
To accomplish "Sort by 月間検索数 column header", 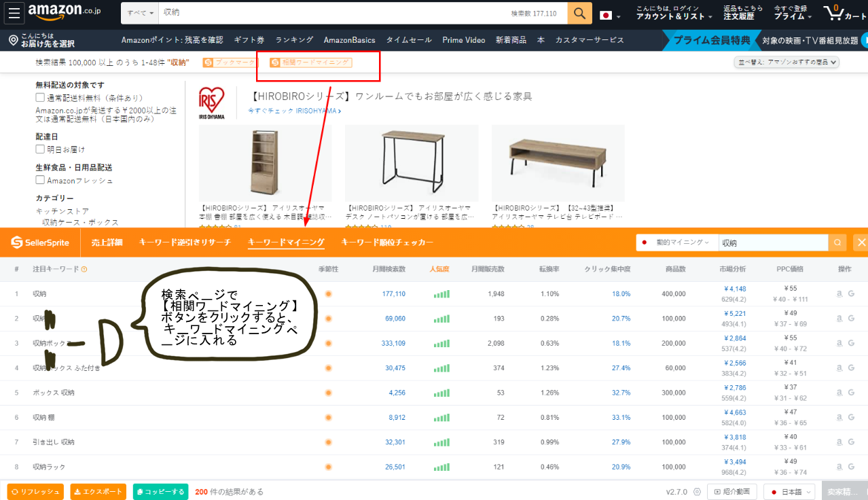I will [x=389, y=270].
